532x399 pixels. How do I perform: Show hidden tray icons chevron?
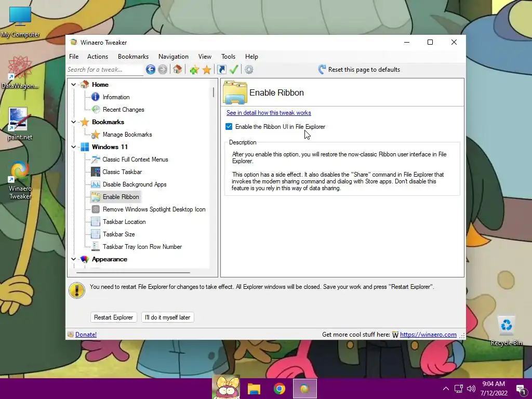click(446, 389)
